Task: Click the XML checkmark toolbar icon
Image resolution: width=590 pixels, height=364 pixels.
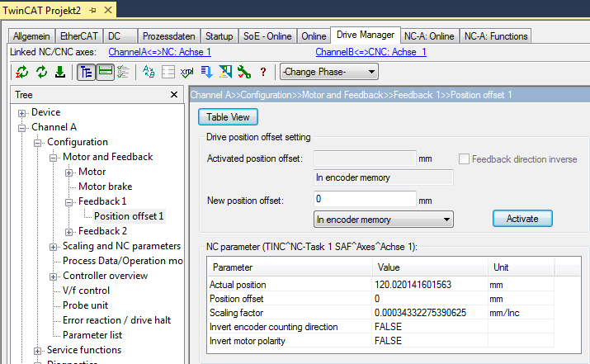Action: point(187,72)
